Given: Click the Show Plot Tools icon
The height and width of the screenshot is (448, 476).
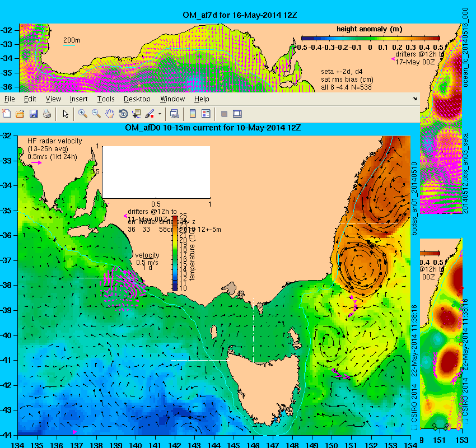Looking at the screenshot, I should 237,114.
